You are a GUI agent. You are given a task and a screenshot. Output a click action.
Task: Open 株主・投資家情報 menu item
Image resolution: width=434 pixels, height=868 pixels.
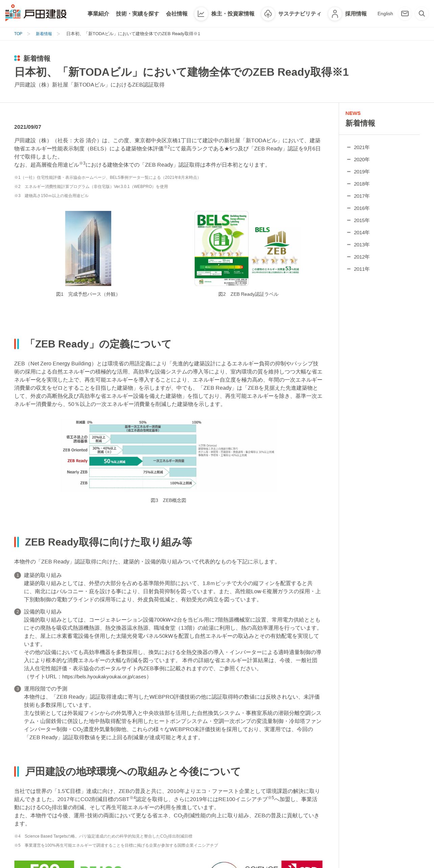233,14
